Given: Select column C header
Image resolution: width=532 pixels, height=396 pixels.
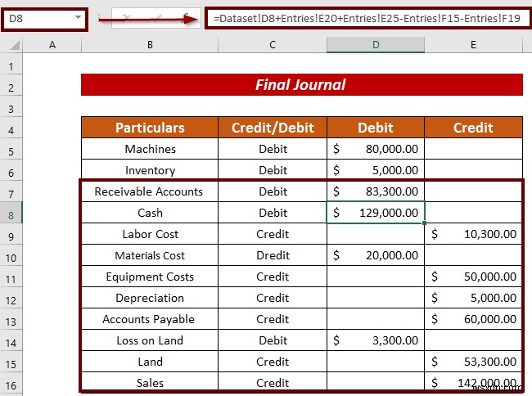Looking at the screenshot, I should [272, 45].
